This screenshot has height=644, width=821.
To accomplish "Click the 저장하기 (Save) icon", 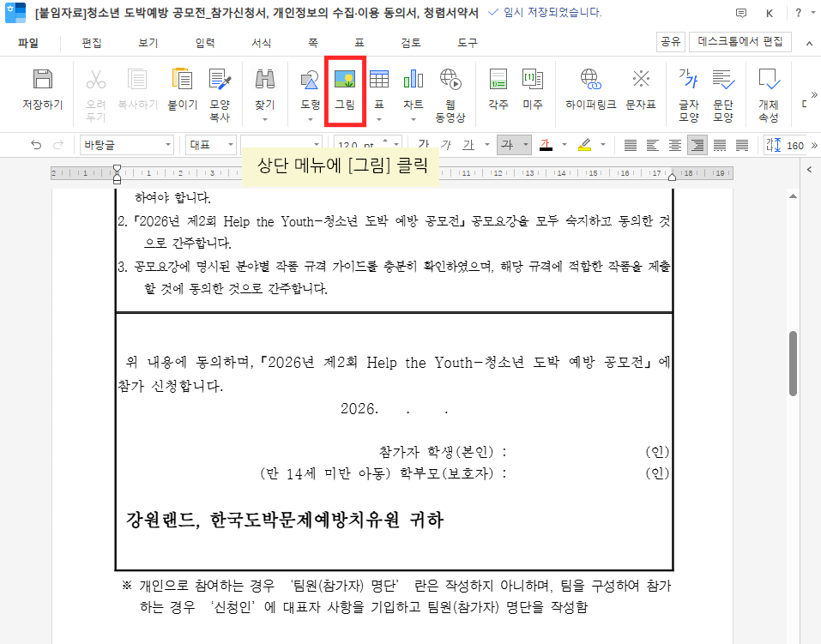I will (x=42, y=88).
